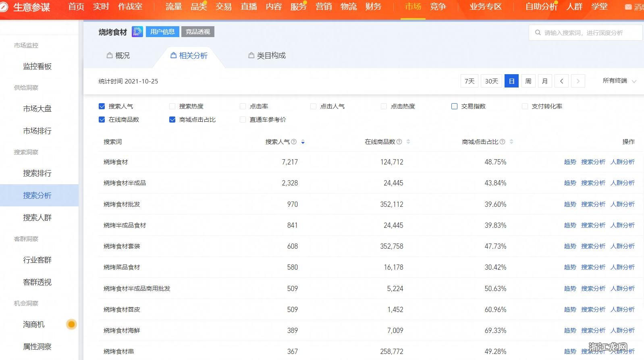
Task: Select the 相关分析 tab
Action: [x=189, y=56]
